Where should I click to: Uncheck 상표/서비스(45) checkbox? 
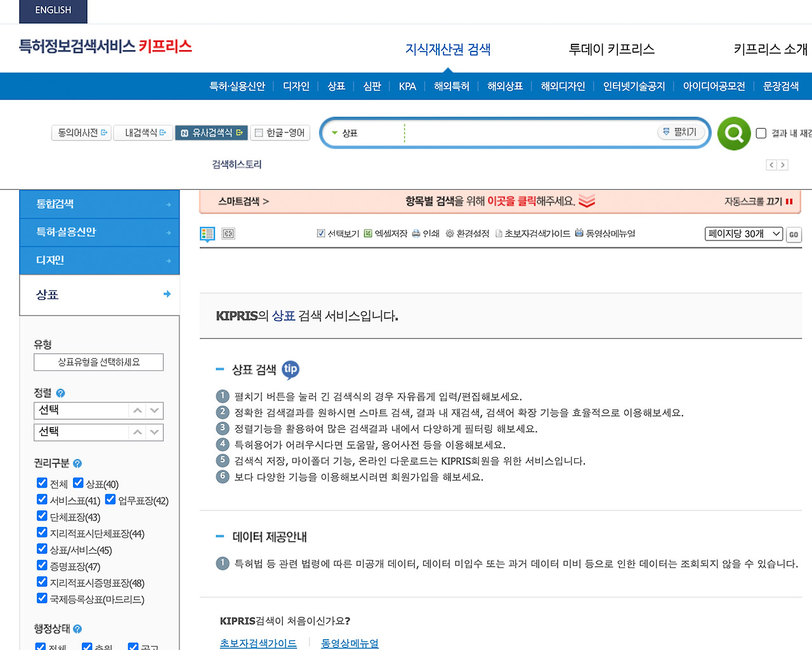tap(42, 549)
